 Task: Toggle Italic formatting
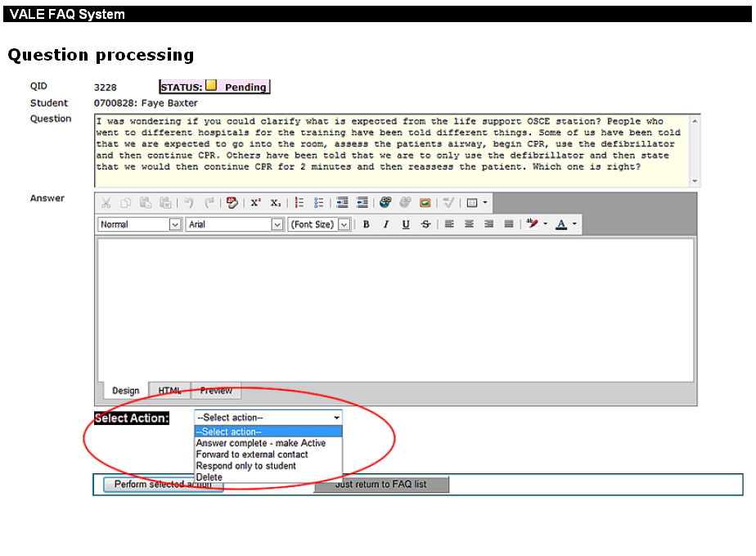pos(385,224)
